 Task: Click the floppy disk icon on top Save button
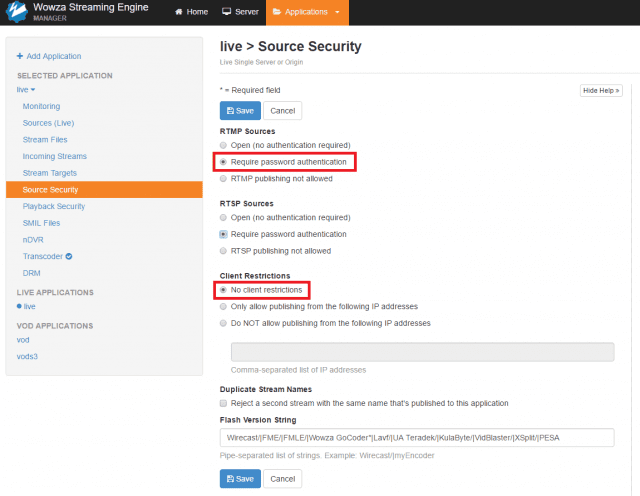[x=230, y=111]
